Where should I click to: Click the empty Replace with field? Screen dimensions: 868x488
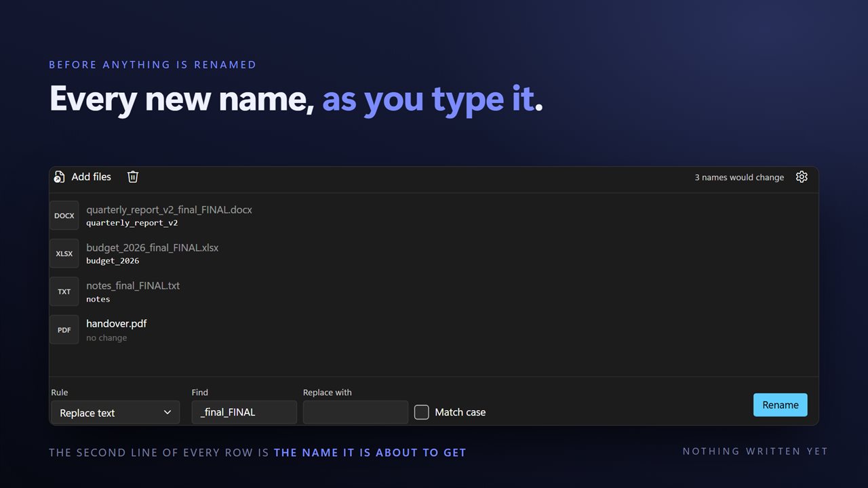point(355,412)
